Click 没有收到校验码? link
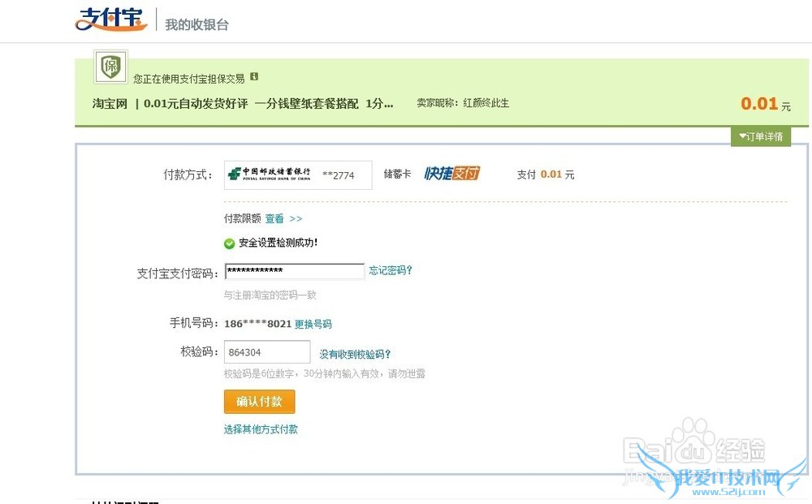The image size is (812, 504). (x=355, y=355)
